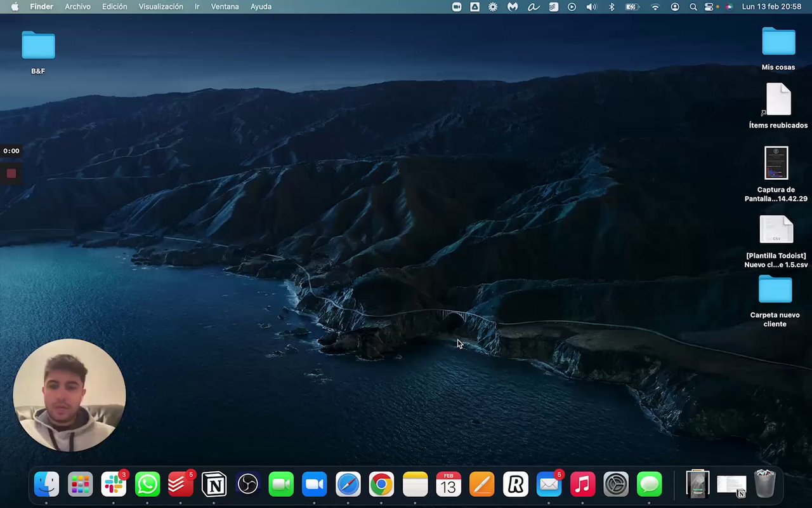Image resolution: width=812 pixels, height=508 pixels.
Task: Stop the recording with red button
Action: point(11,173)
